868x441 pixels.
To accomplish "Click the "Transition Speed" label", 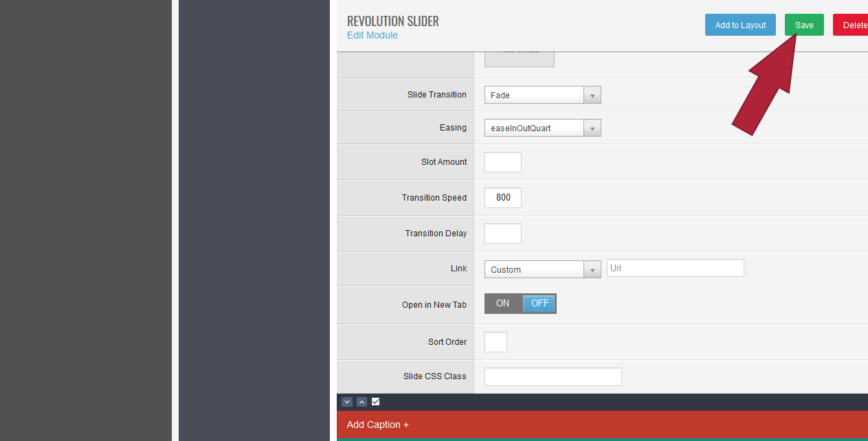I will point(434,198).
